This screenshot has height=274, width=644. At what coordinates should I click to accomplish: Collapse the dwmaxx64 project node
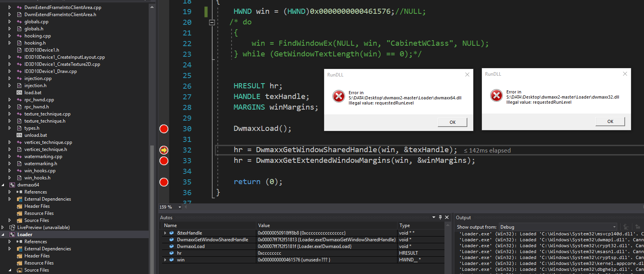point(3,185)
